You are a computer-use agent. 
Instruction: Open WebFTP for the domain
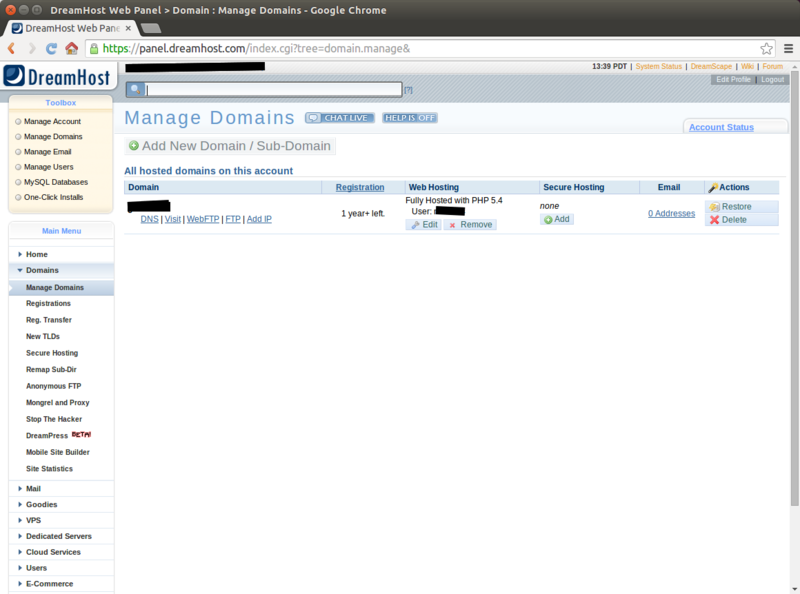click(203, 219)
